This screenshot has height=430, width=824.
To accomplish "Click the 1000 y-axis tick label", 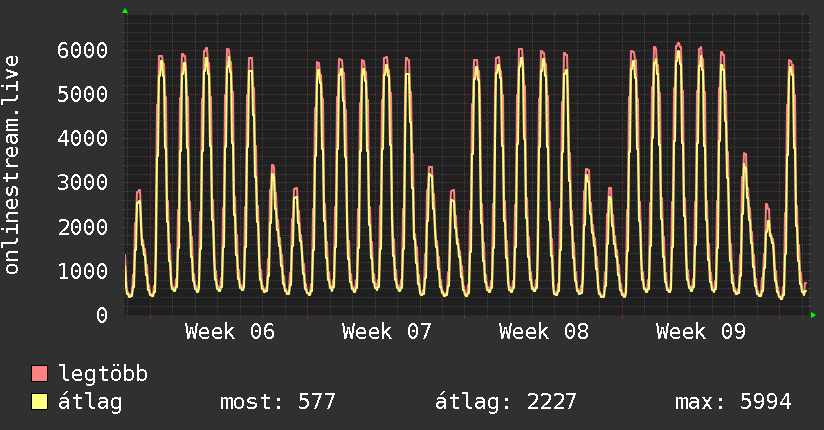I will tap(83, 271).
